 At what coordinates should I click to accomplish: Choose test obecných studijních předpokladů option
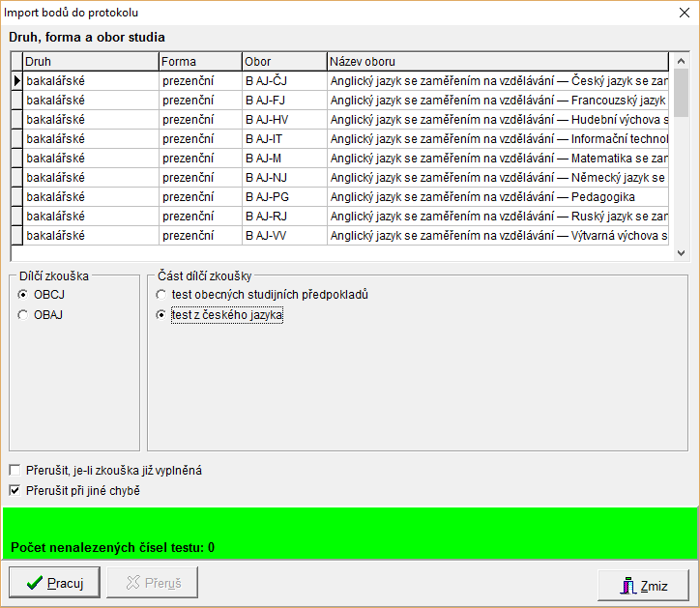click(x=161, y=295)
